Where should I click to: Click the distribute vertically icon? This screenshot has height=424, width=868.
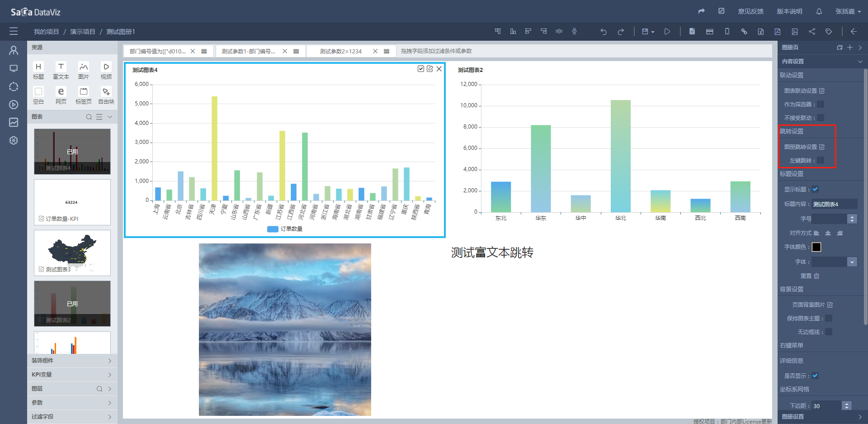coord(575,31)
